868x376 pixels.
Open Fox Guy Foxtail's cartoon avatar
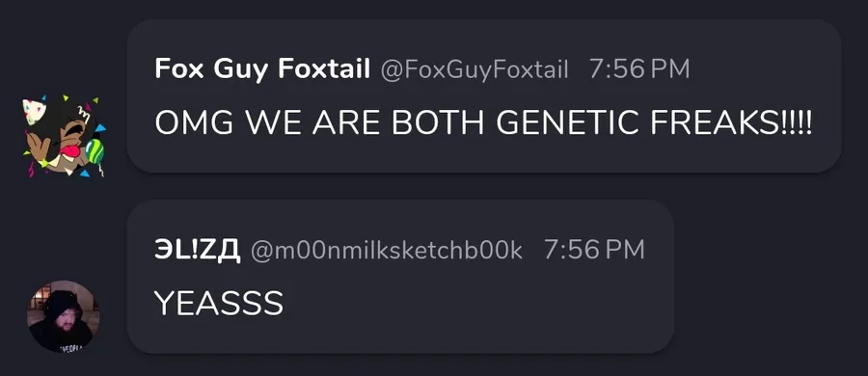[x=64, y=137]
